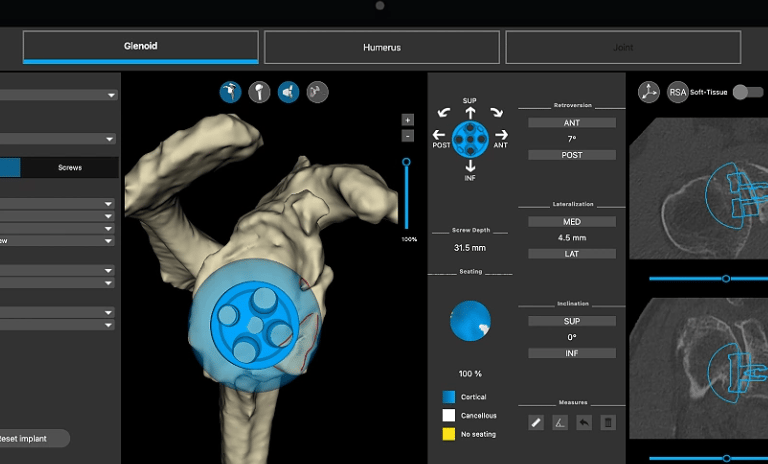
Task: Undo the last measure
Action: [x=584, y=422]
